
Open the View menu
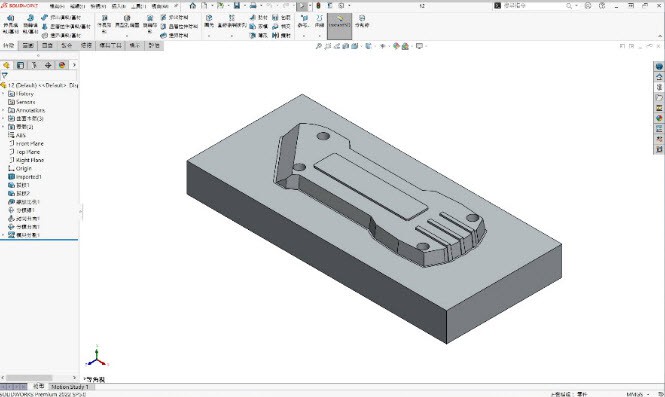coord(98,6)
